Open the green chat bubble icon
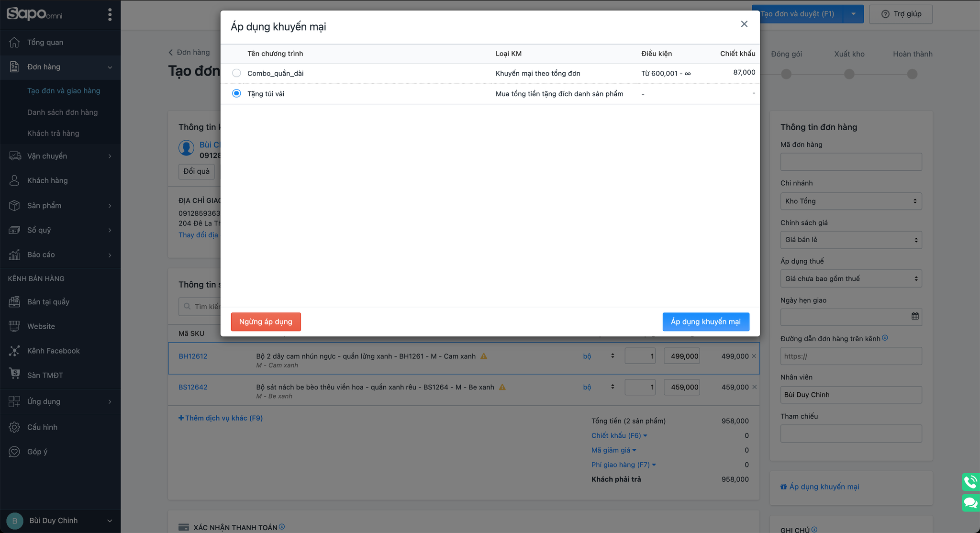The image size is (980, 533). [x=970, y=503]
